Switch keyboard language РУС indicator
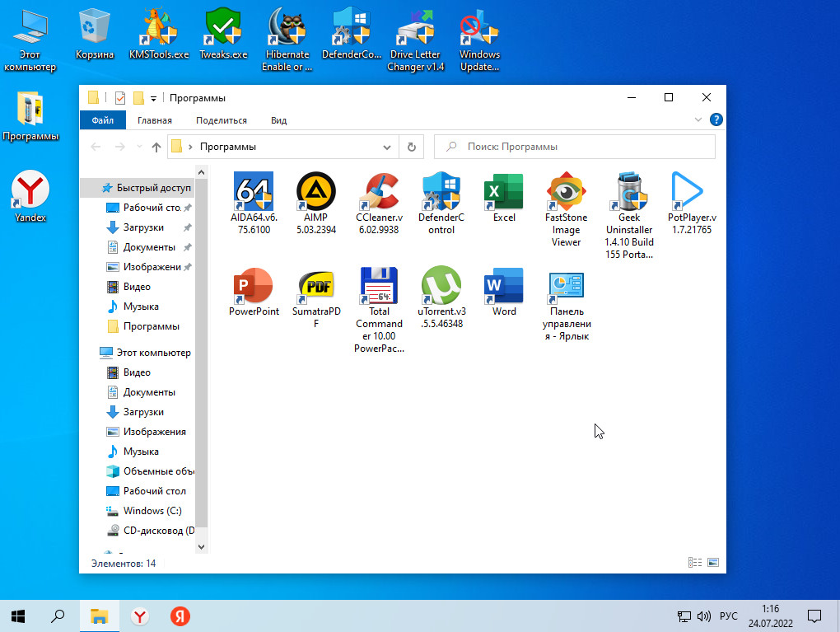The image size is (840, 632). click(x=729, y=616)
